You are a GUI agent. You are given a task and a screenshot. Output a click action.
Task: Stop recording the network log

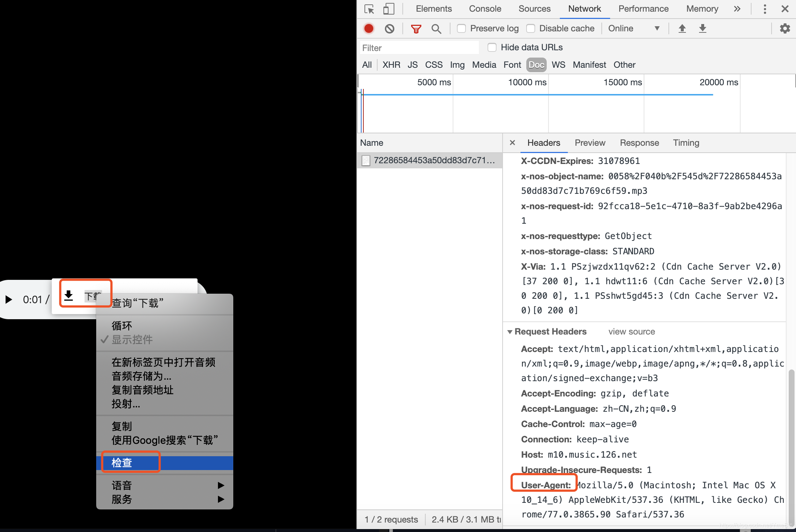[x=369, y=28]
